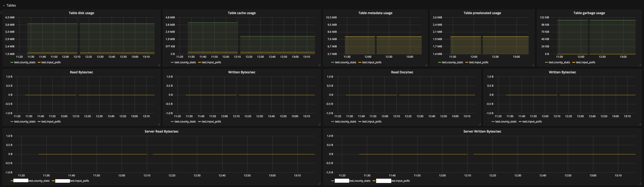Grab the row drag handle left of Table disk usage
The image size is (644, 187).
pos(1,12)
